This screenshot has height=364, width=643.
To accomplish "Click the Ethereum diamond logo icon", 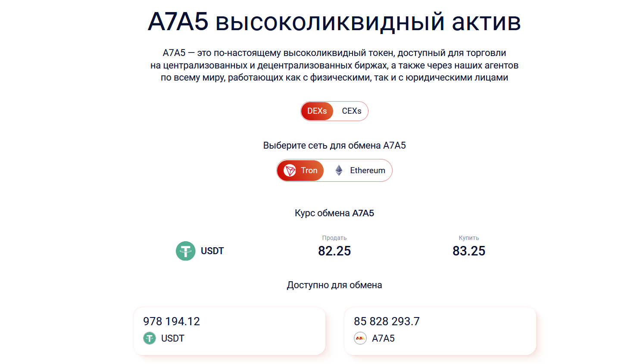I will (339, 171).
